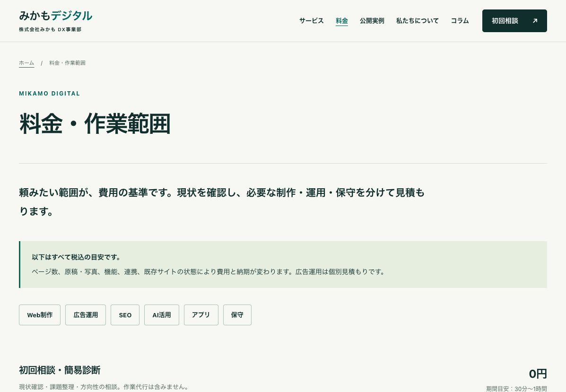The height and width of the screenshot is (392, 566).
Task: Select the 料金 navigation item
Action: click(x=342, y=21)
